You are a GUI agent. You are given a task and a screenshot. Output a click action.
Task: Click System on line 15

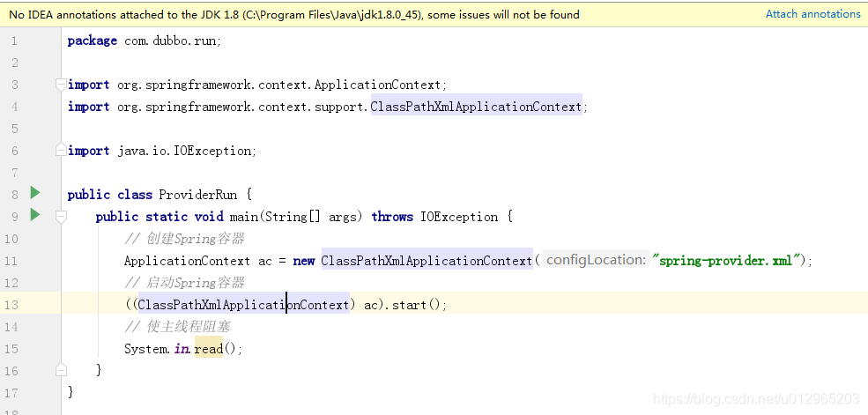tap(145, 349)
